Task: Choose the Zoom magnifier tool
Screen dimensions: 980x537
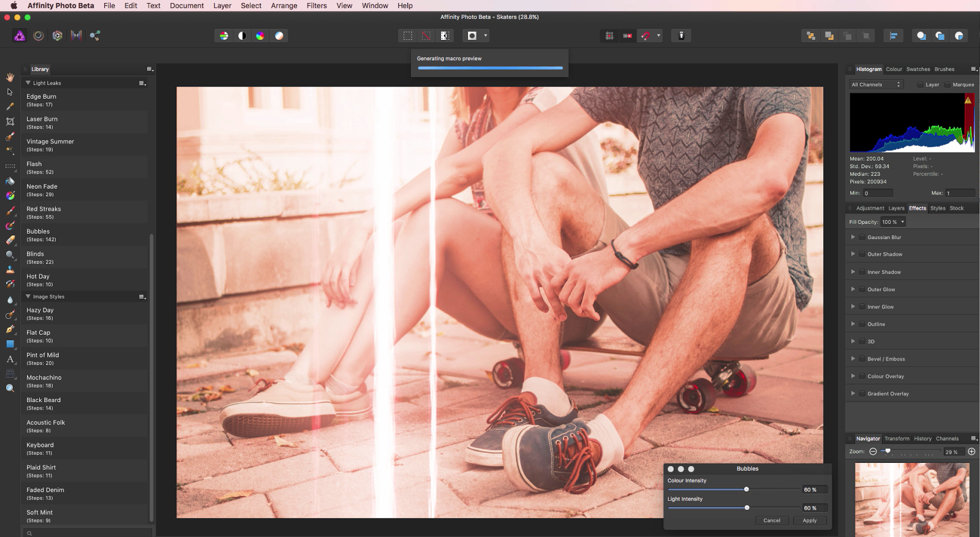Action: 10,388
